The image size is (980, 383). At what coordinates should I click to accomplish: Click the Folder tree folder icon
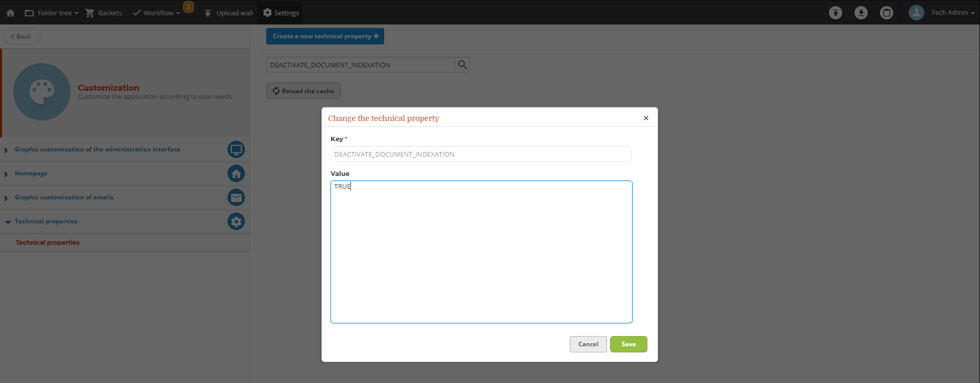pos(29,13)
